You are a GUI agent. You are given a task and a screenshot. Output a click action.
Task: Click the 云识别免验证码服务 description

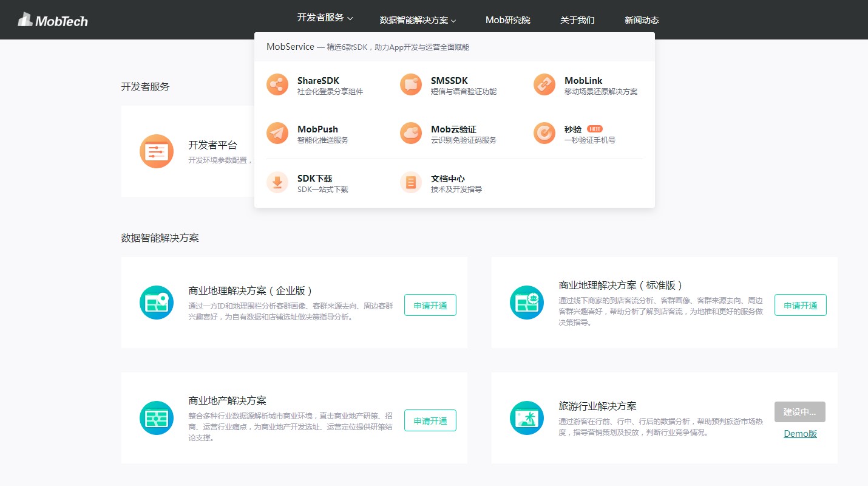[464, 140]
